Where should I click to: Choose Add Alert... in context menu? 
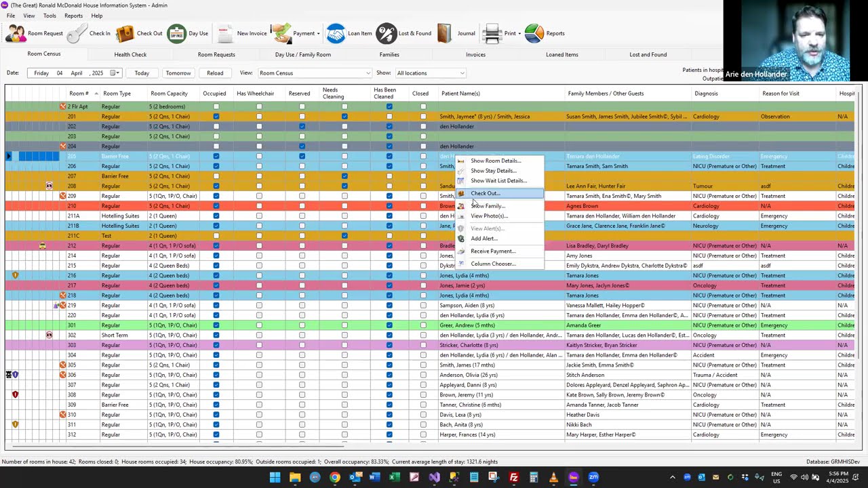coord(500,239)
